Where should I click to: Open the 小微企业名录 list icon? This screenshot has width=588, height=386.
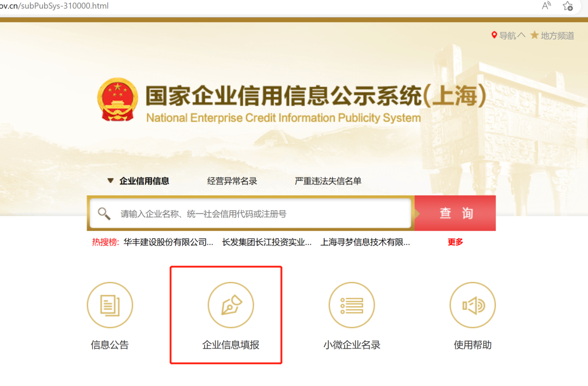[352, 305]
